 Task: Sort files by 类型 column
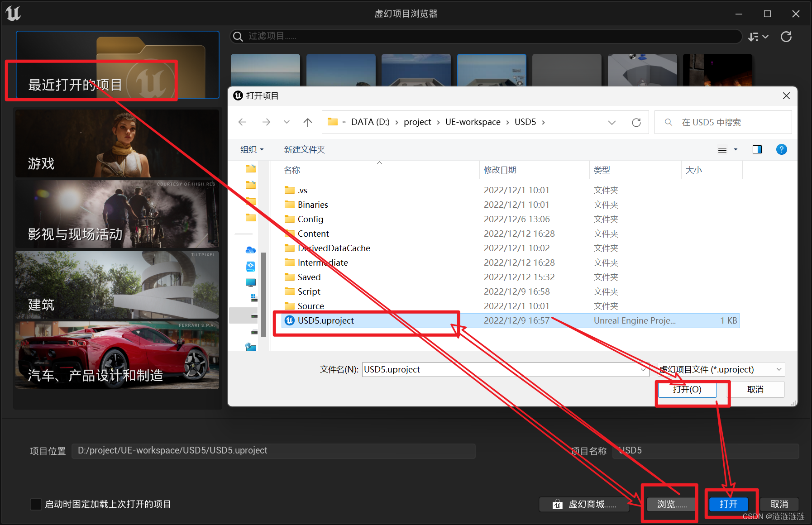(x=602, y=170)
